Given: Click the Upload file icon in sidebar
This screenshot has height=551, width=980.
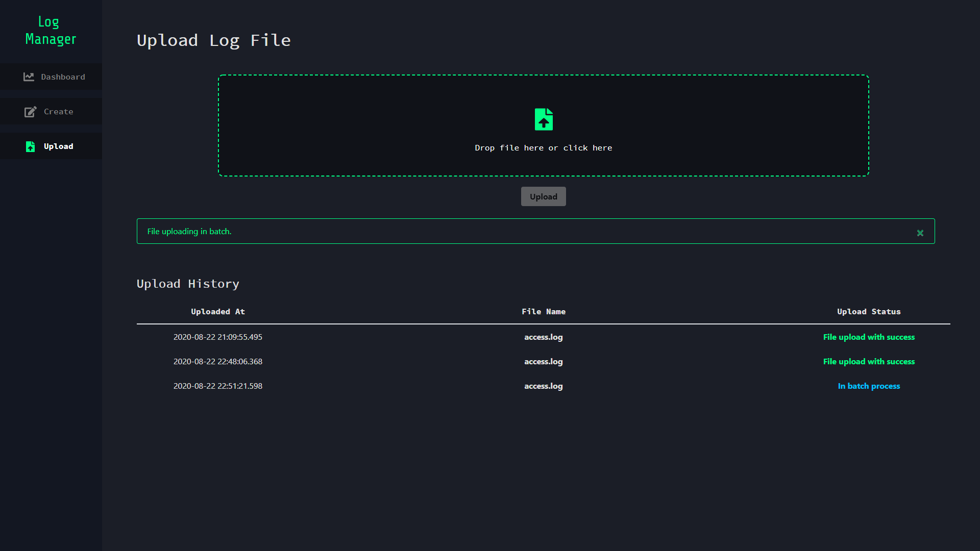Looking at the screenshot, I should click(30, 146).
